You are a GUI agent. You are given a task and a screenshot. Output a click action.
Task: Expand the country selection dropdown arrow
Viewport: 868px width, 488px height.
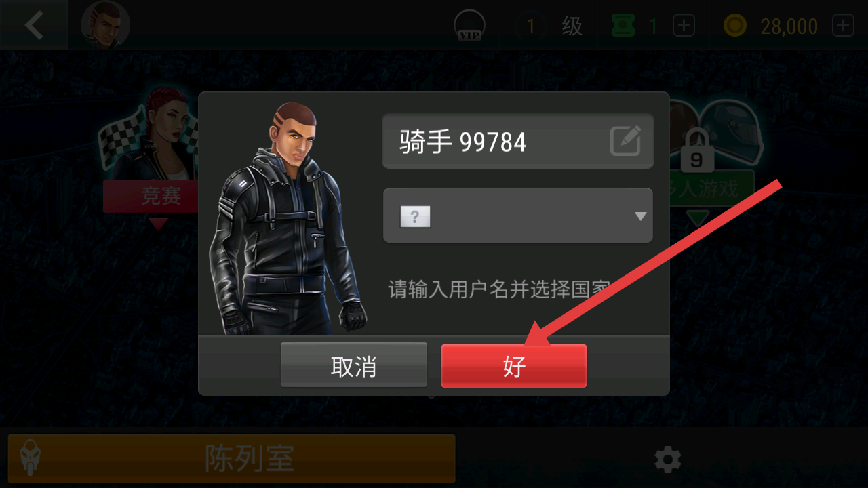pos(640,216)
